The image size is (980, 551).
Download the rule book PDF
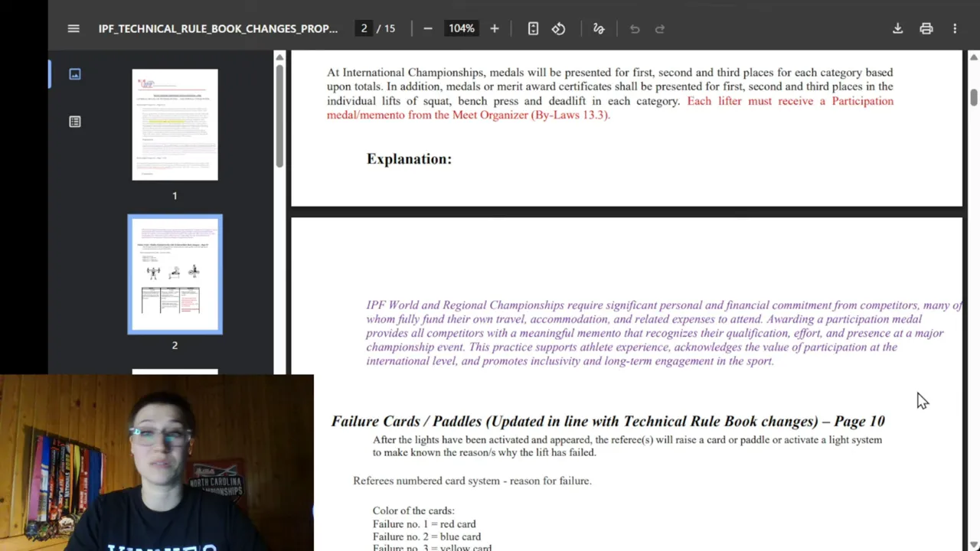[x=897, y=28]
